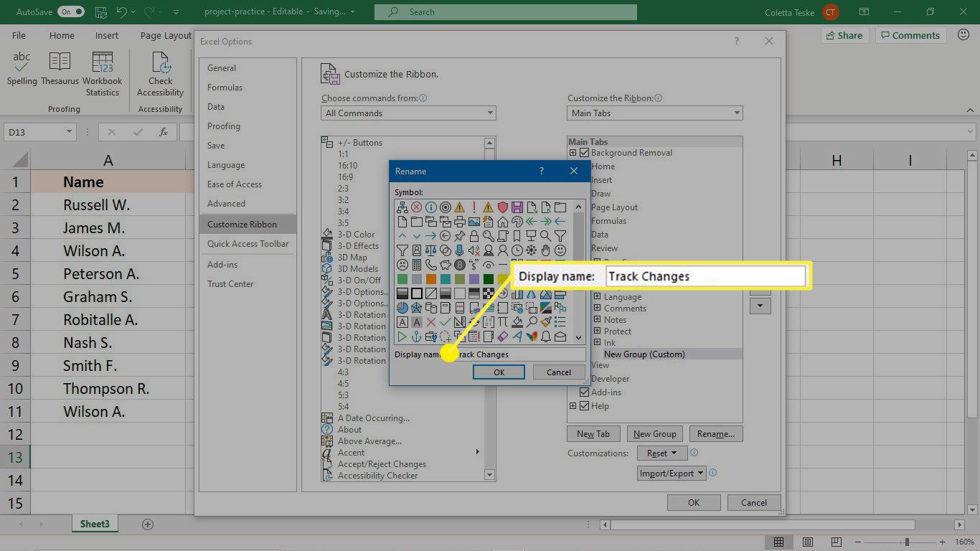Pick the purple color square symbol

474,279
